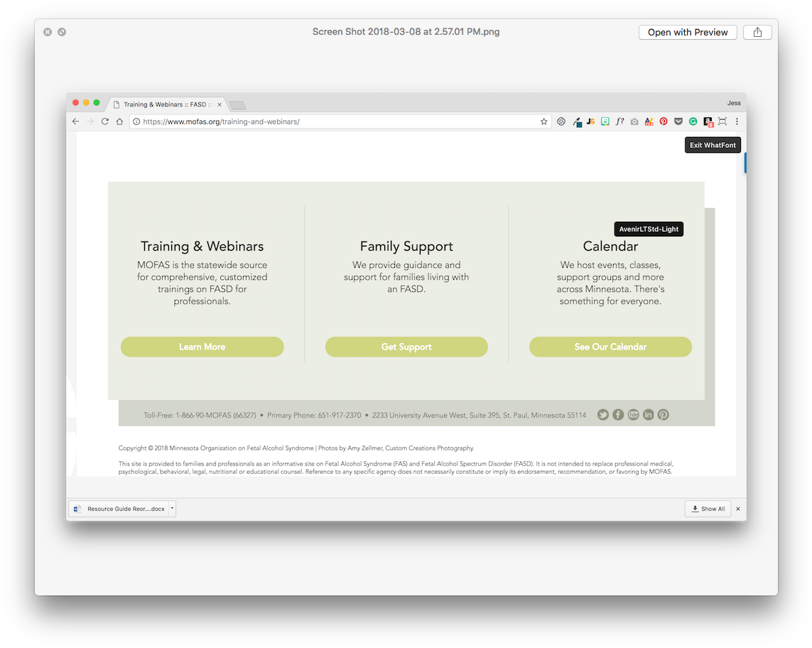Click the reload page icon
Image resolution: width=812 pixels, height=648 pixels.
(105, 121)
